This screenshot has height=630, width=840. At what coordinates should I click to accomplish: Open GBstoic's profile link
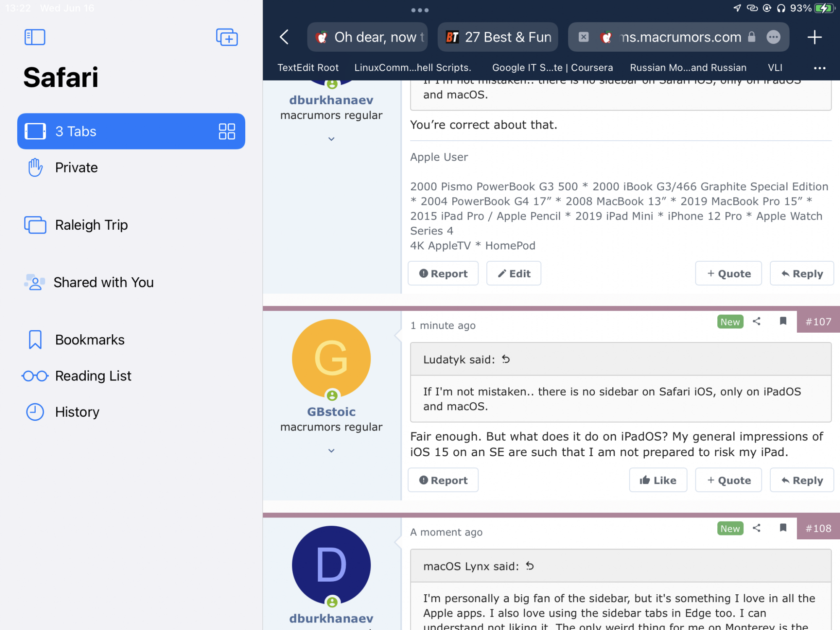pos(331,412)
